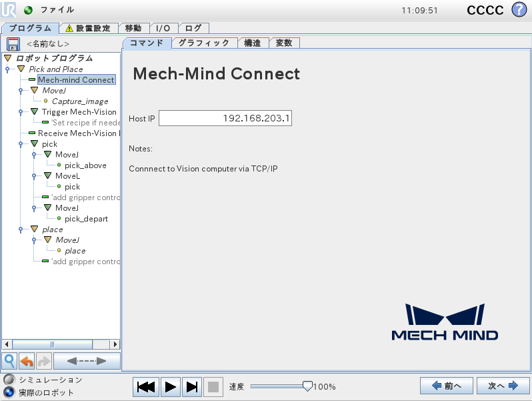Click the tree's right scroll arrow
Screen dimensions: 532x401
115,344
